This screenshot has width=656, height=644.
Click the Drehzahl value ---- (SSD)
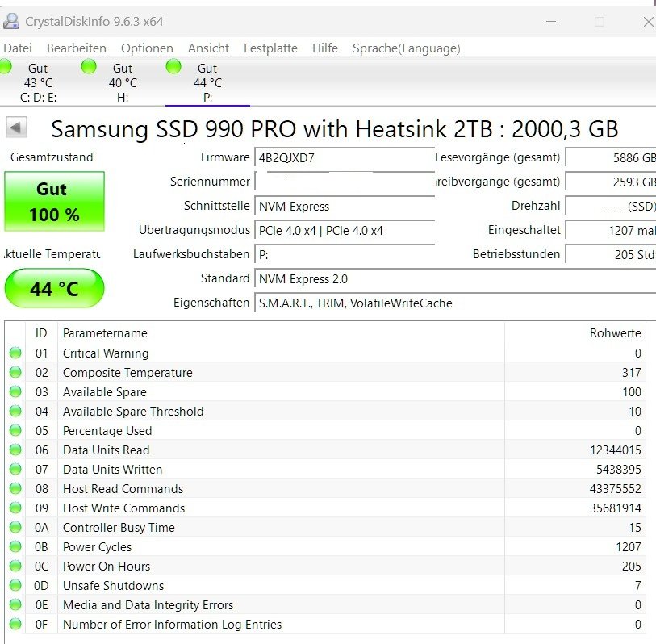tap(611, 207)
